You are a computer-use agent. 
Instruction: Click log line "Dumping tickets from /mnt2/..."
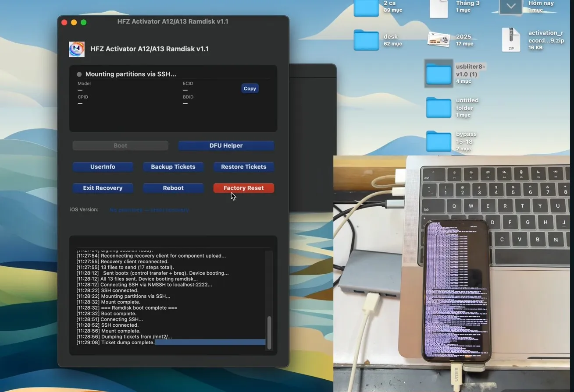(124, 337)
